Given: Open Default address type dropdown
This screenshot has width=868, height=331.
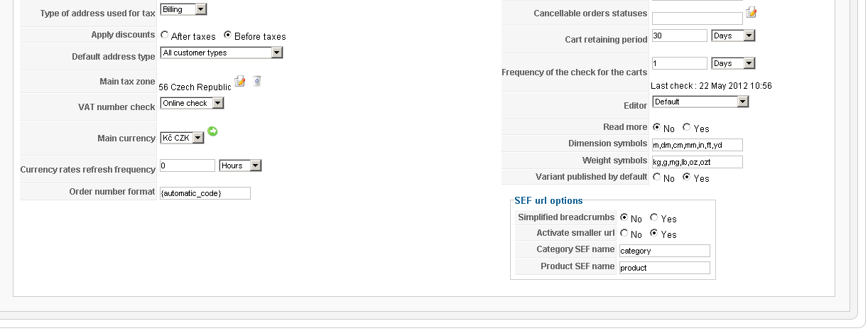Looking at the screenshot, I should pos(222,53).
